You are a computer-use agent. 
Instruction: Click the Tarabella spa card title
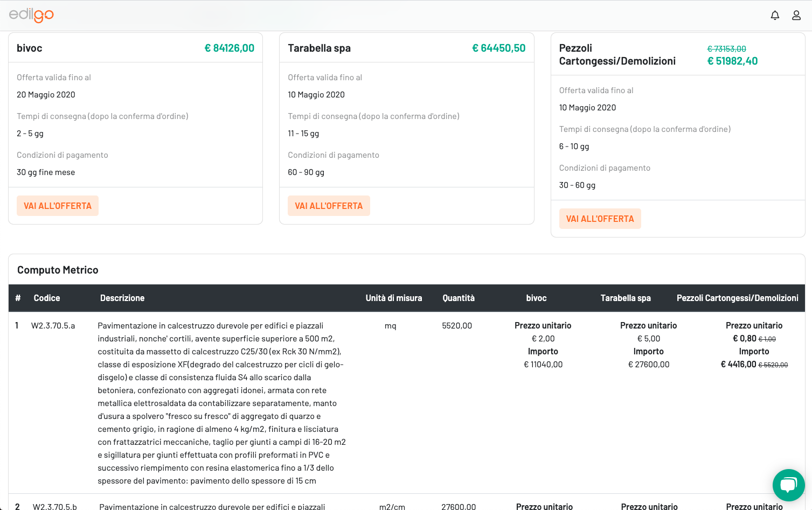(x=319, y=48)
